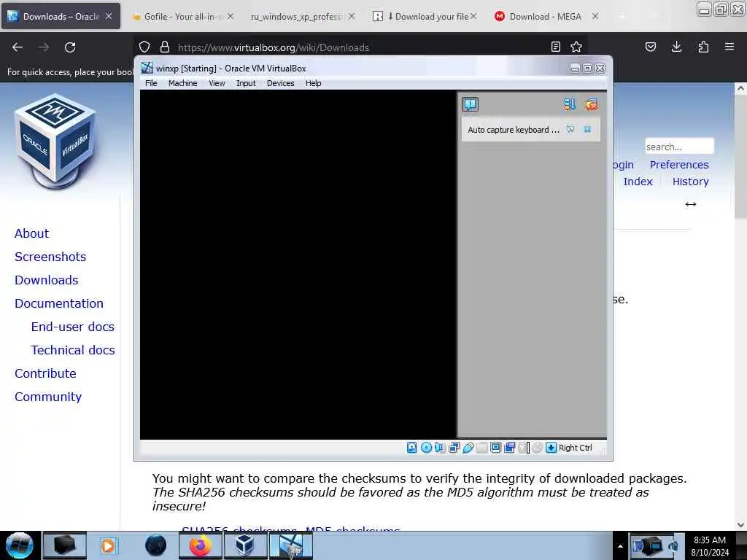Viewport: 747px width, 560px height.
Task: Toggle reader view in Firefox
Action: pyautogui.click(x=555, y=47)
